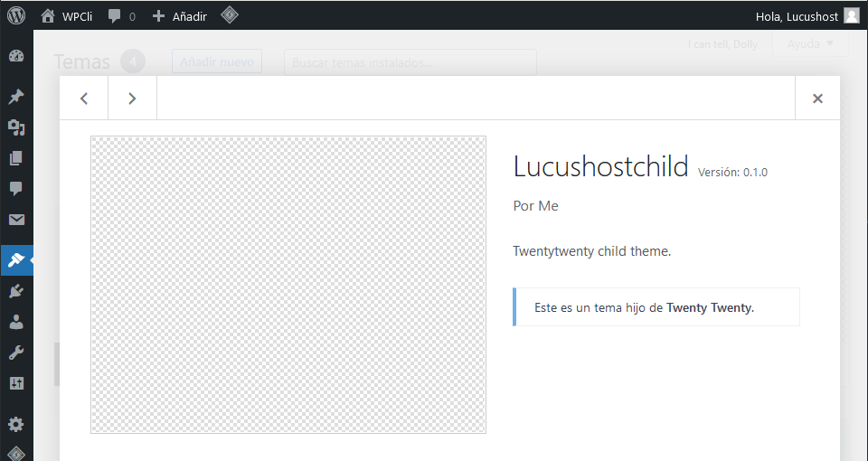Click the Twentytwenty child theme description
Viewport: 868px width, 461px height.
(x=591, y=251)
